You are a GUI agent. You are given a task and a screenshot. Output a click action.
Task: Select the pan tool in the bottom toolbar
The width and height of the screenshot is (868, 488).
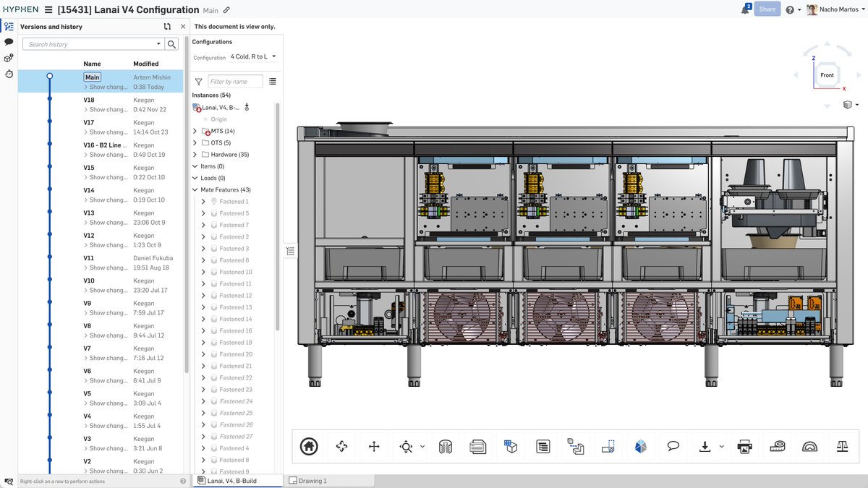pyautogui.click(x=373, y=446)
